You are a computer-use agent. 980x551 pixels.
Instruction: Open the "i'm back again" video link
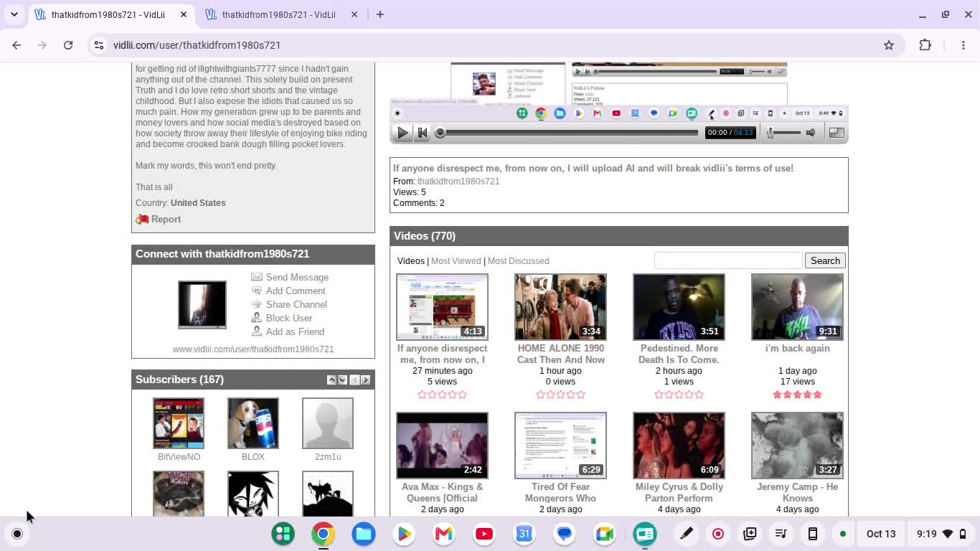[x=797, y=349]
